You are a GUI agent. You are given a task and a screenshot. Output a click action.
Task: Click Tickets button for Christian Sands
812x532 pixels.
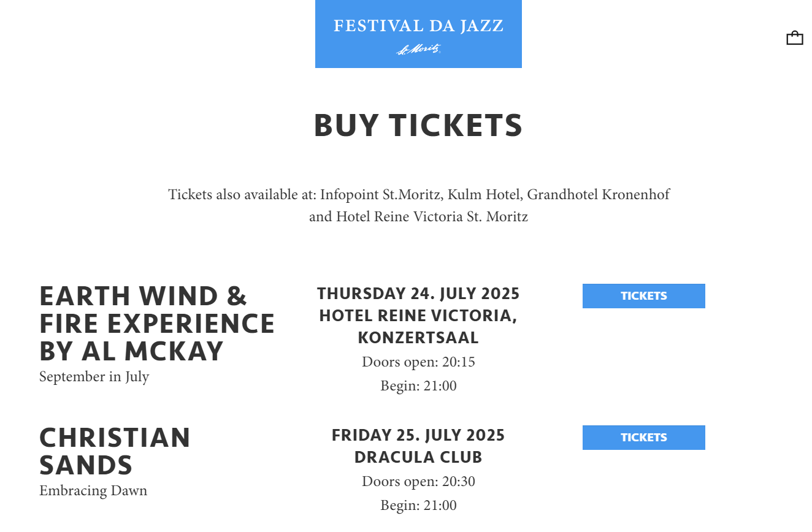pos(643,438)
